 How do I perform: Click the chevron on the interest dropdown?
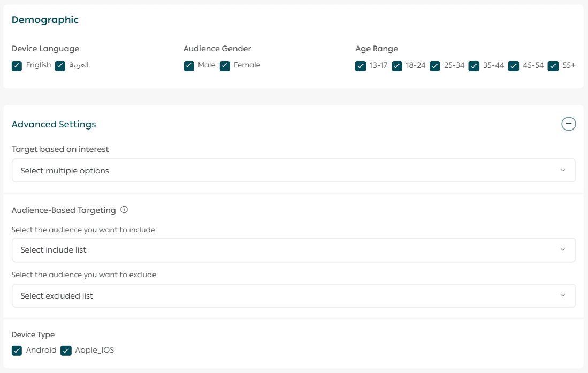pos(562,171)
